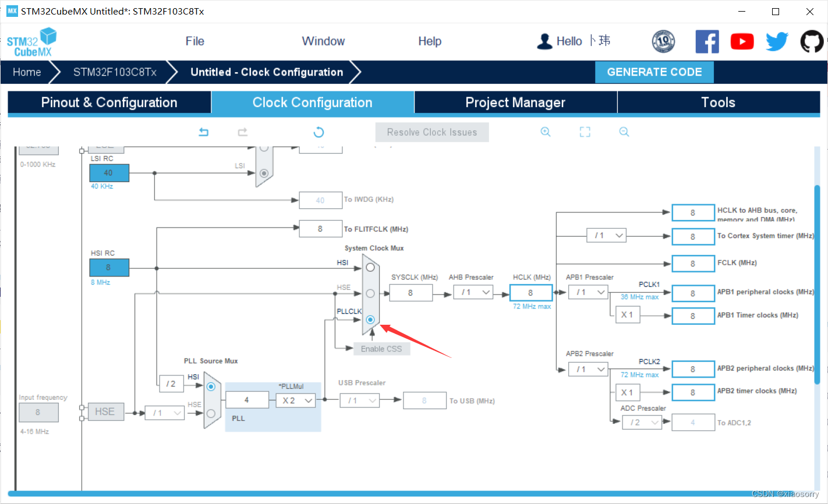The width and height of the screenshot is (828, 504).
Task: Go to Home breadcrumb
Action: click(27, 72)
